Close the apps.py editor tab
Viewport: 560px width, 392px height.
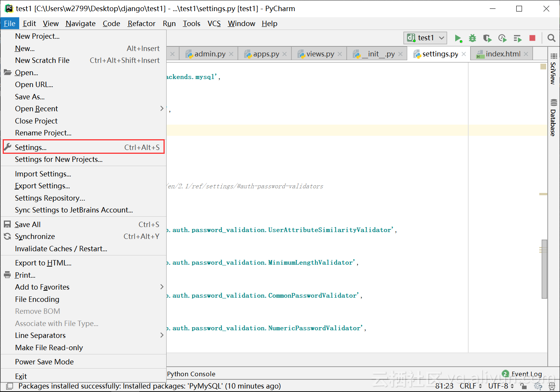click(x=284, y=54)
